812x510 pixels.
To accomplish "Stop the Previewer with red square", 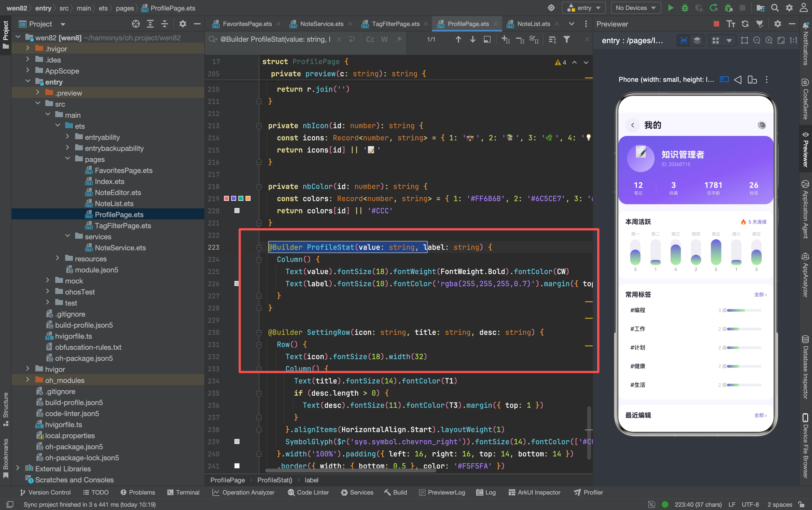I will (716, 23).
